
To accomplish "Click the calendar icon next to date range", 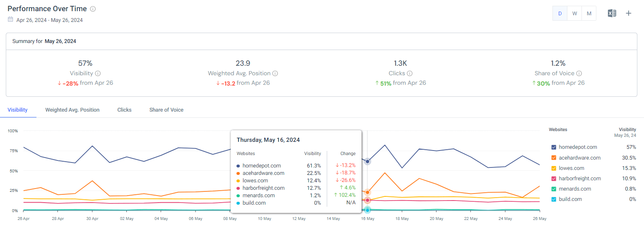I will [x=10, y=19].
